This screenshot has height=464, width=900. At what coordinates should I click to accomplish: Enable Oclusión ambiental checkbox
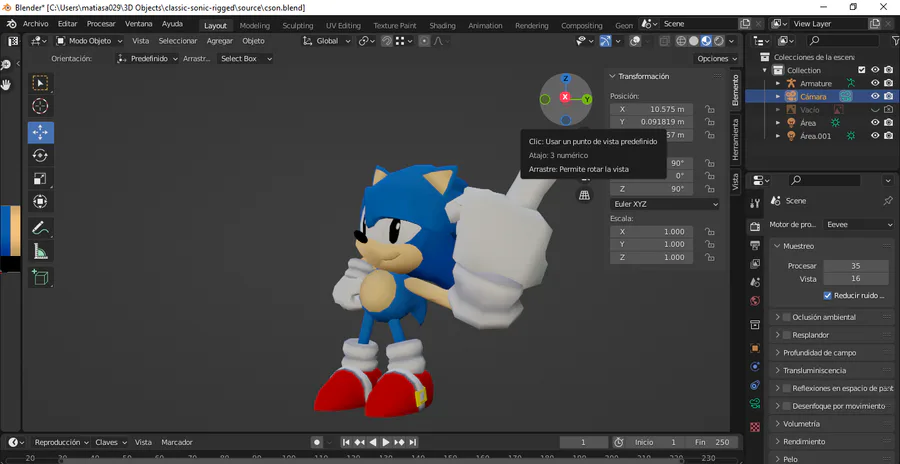click(x=786, y=317)
